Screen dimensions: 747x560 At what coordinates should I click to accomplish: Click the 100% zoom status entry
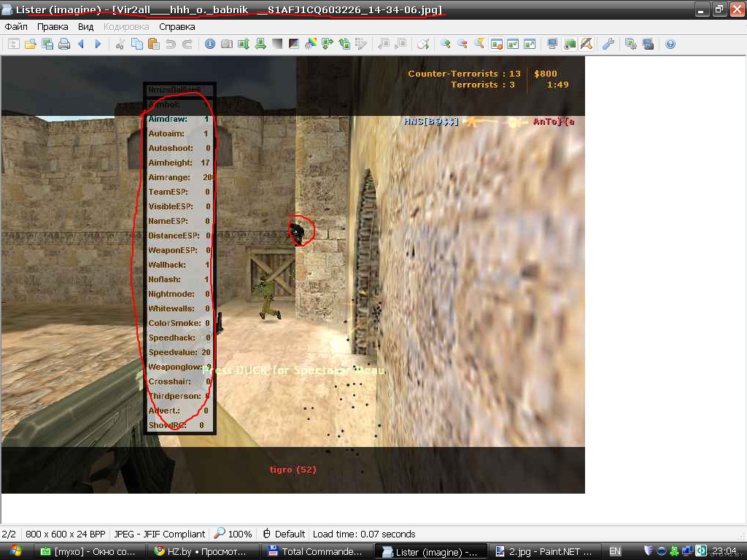coord(233,534)
